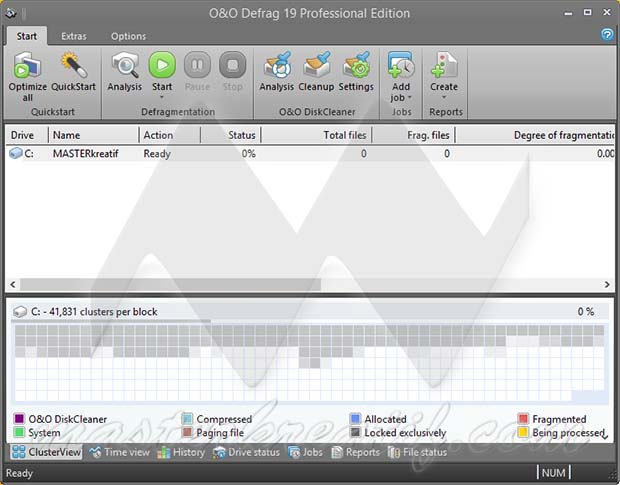Click the Ready action cell

(x=157, y=153)
